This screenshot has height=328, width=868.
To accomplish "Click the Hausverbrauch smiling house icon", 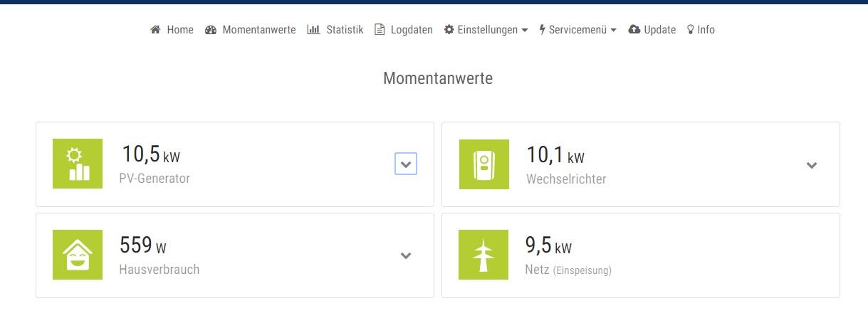I will [78, 255].
